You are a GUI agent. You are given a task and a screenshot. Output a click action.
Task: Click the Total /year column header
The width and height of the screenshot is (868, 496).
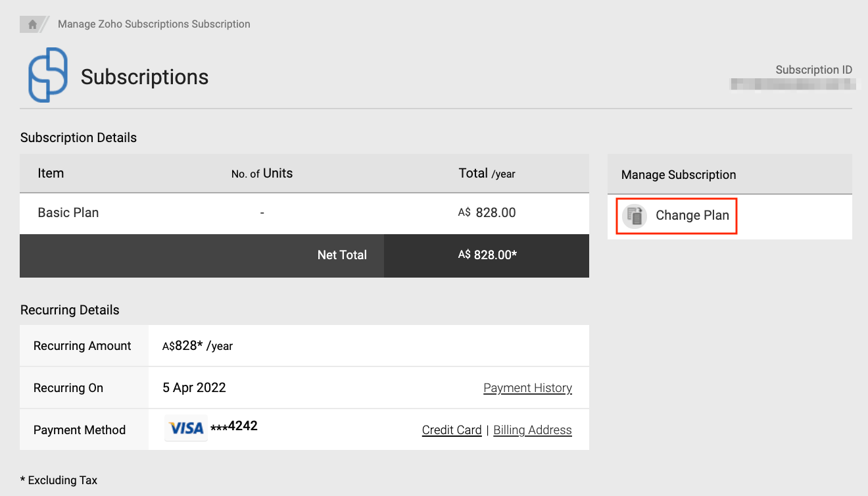487,174
